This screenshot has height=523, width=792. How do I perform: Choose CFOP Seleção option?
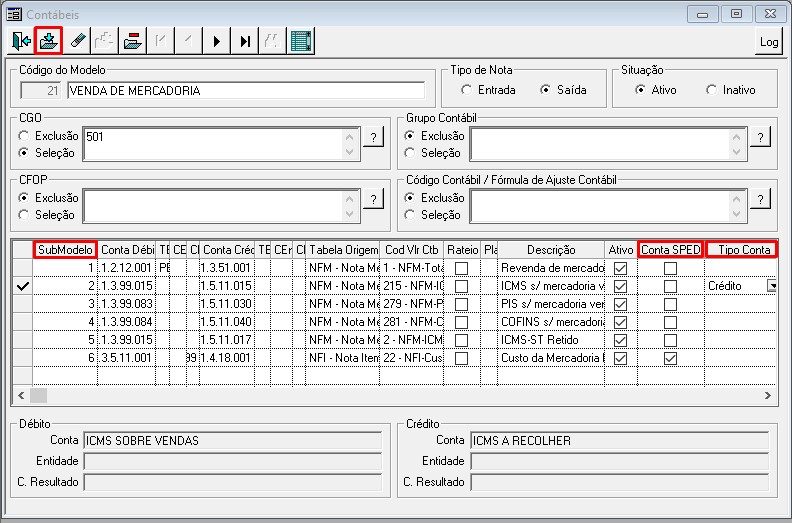[x=46, y=215]
